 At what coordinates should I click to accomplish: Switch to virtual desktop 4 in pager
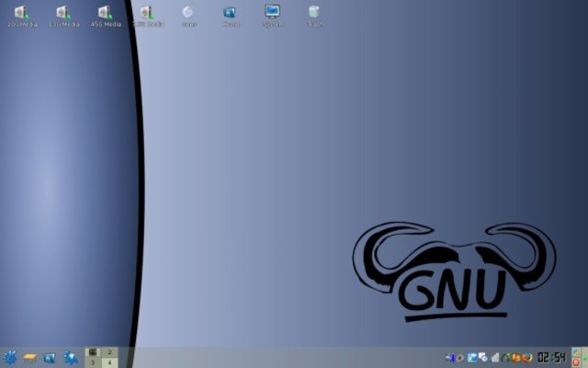[x=109, y=362]
